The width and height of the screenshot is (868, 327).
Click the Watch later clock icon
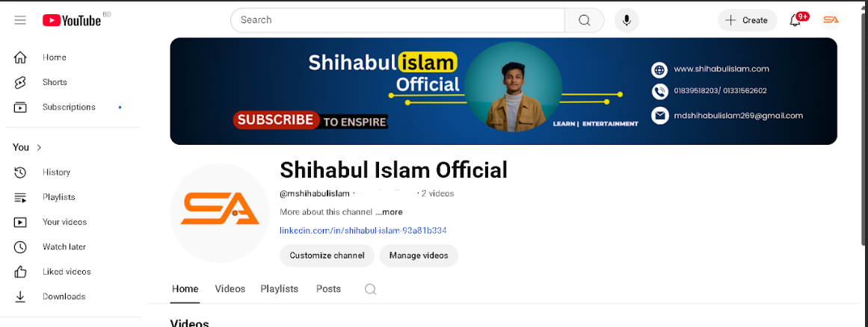pyautogui.click(x=20, y=247)
